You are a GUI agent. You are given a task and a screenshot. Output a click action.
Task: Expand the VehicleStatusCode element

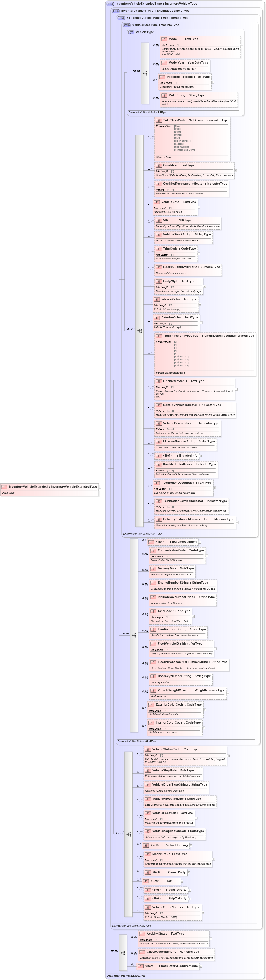pos(228,756)
